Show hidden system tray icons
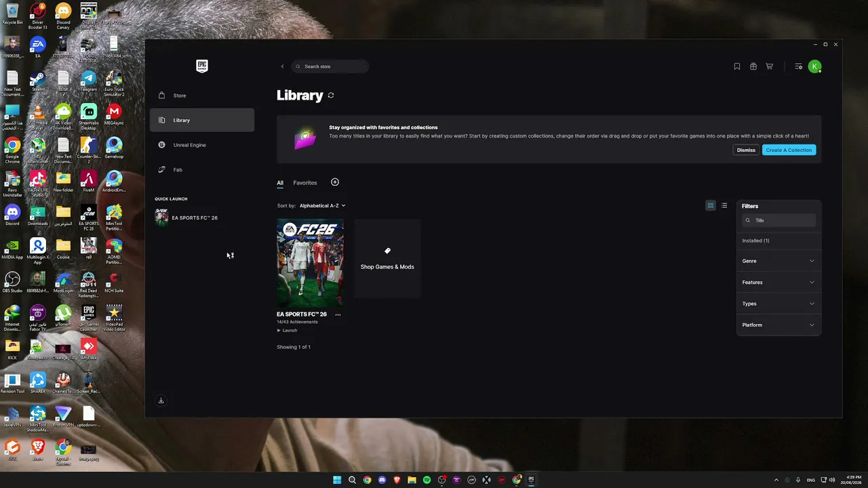The image size is (868, 488). point(776,480)
